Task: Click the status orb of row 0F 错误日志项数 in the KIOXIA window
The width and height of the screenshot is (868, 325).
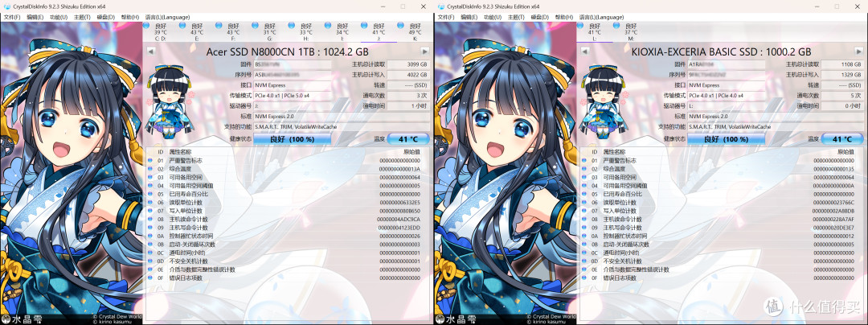Action: (584, 278)
